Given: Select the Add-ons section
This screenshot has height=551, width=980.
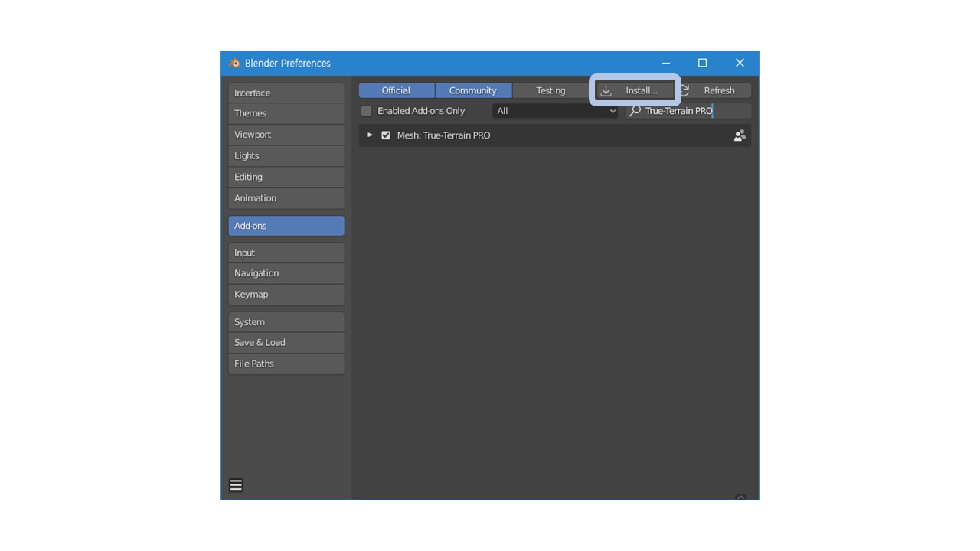Looking at the screenshot, I should coord(286,226).
